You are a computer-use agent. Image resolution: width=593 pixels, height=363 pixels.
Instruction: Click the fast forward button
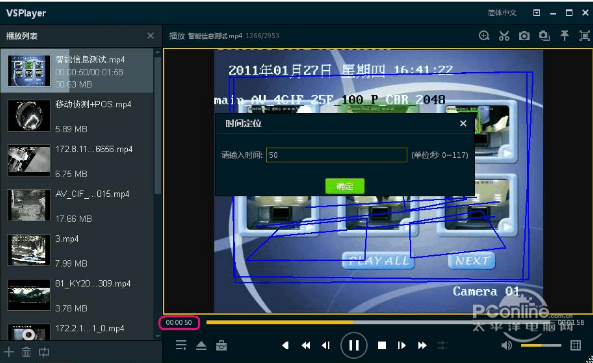pyautogui.click(x=422, y=345)
